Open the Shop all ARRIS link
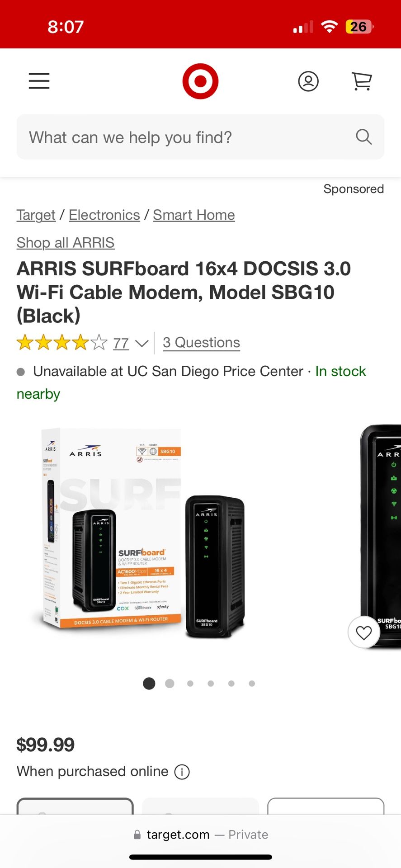401x868 pixels. [x=66, y=243]
